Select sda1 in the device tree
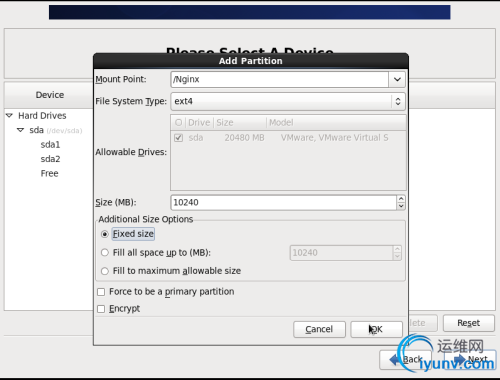 tap(50, 145)
